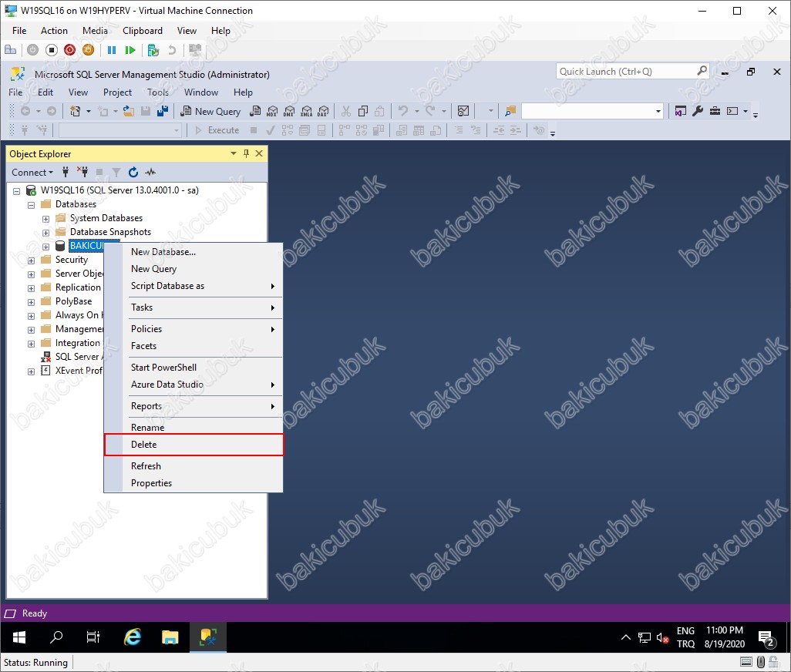Screen dimensions: 791x672
Task: Click the Database Engine Query icon
Action: click(x=255, y=111)
